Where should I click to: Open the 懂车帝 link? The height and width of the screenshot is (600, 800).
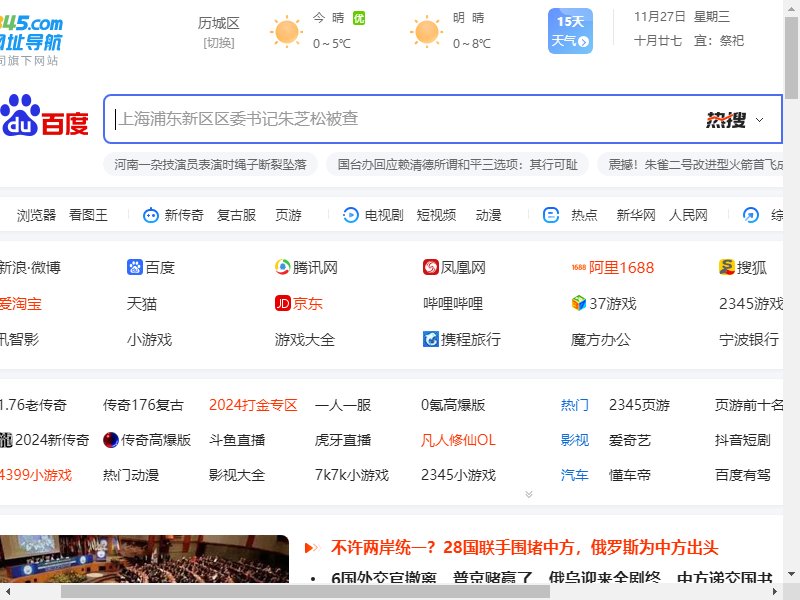[x=630, y=475]
